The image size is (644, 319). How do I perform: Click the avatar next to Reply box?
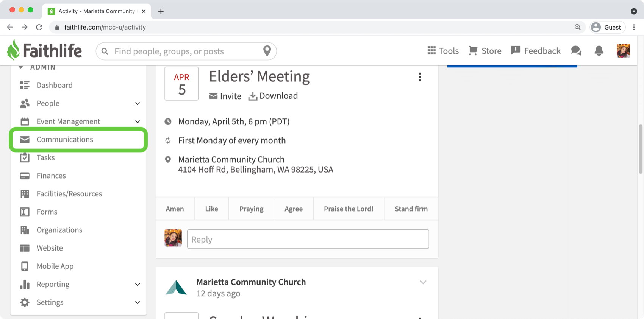click(x=173, y=238)
